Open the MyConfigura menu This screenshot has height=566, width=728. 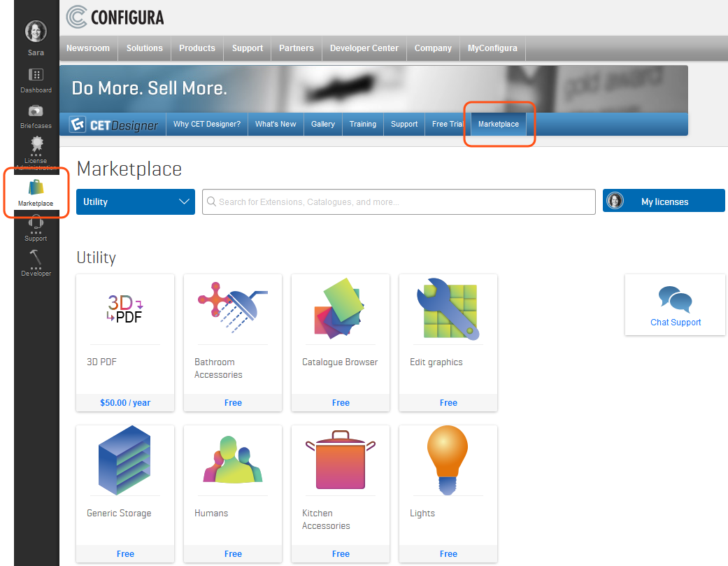(492, 48)
